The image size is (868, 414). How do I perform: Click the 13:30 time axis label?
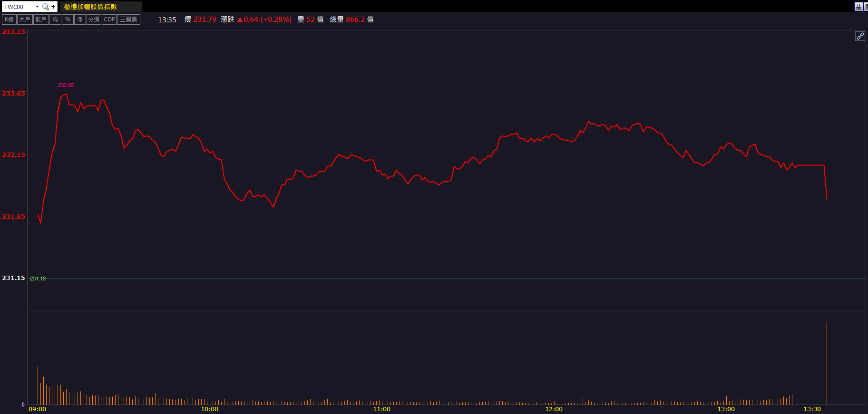tap(812, 409)
